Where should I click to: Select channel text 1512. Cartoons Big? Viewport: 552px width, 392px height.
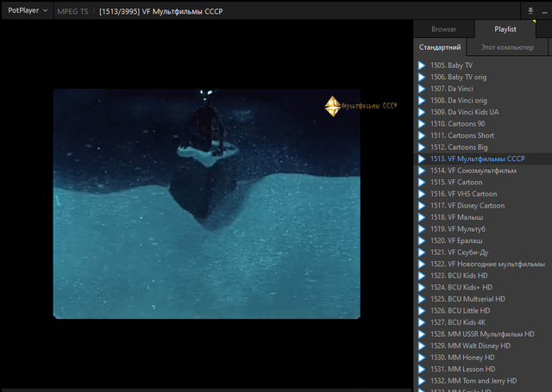point(459,147)
